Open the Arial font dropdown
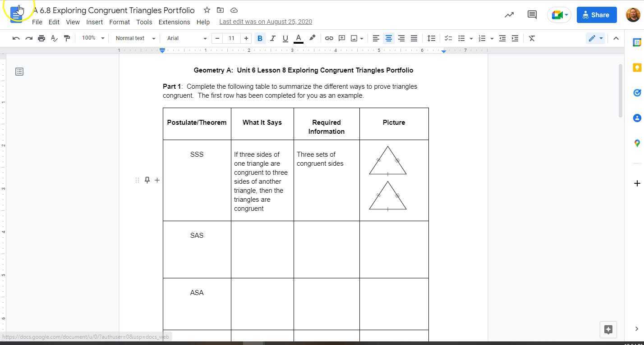The image size is (644, 345). tap(187, 38)
